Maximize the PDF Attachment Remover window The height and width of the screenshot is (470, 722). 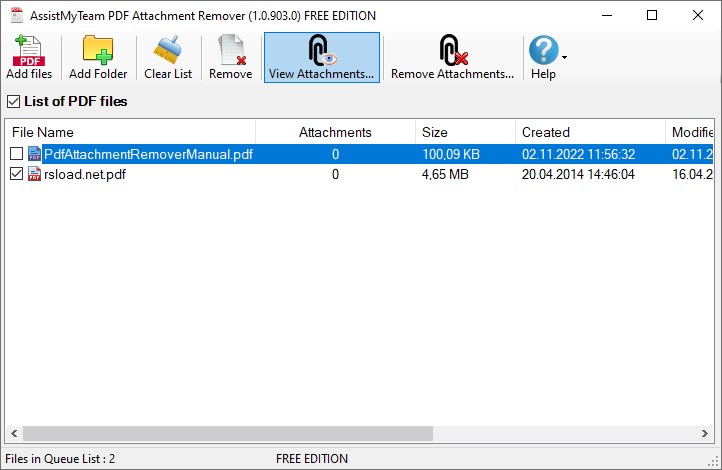(652, 15)
